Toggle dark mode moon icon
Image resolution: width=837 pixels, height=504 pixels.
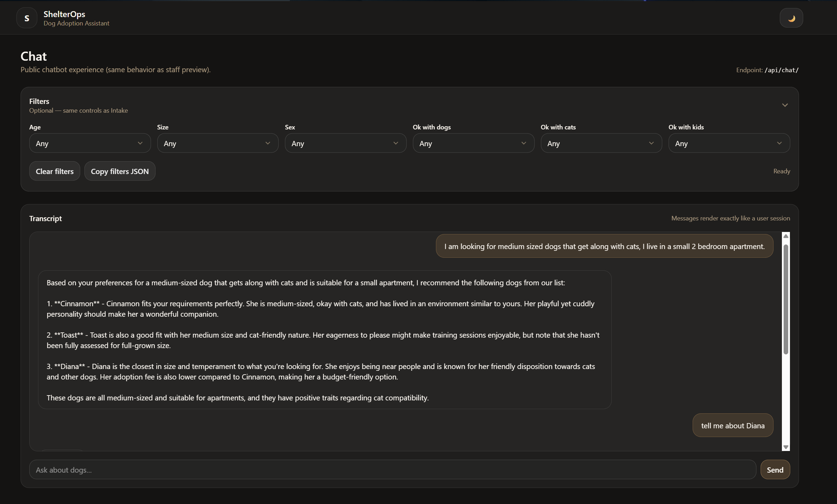tap(791, 18)
